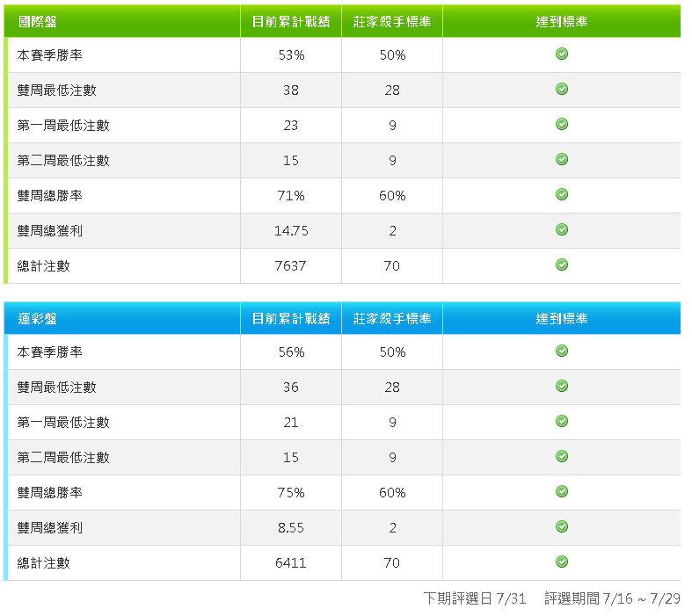Click the green check for 運彩盤 本賽季勝率
Viewport: 692px width, 616px height.
click(561, 351)
